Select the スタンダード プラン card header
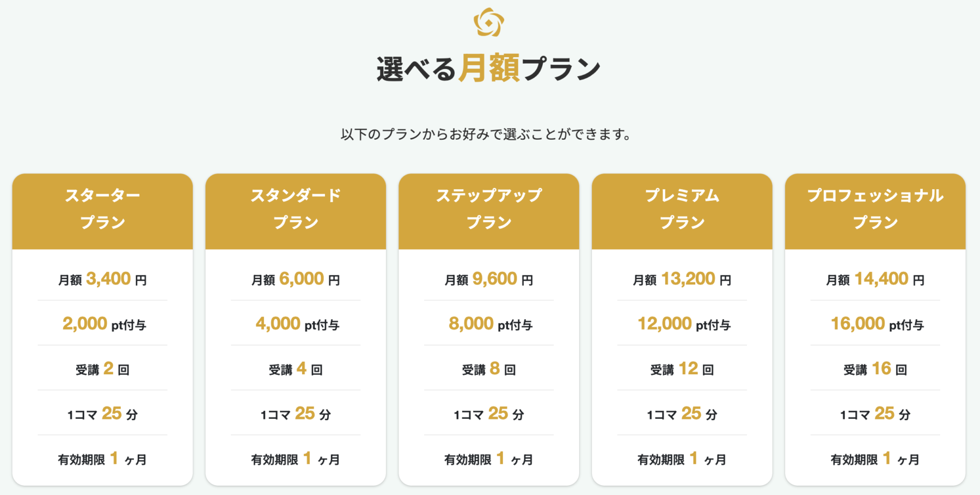 point(296,212)
